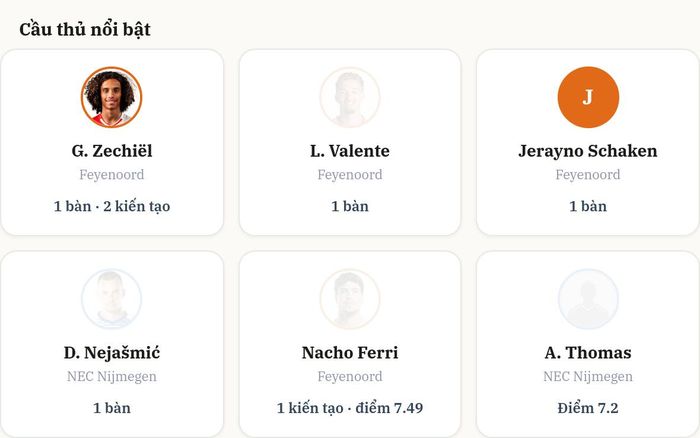Click Feyenoord under G. Zechiël

click(x=112, y=175)
